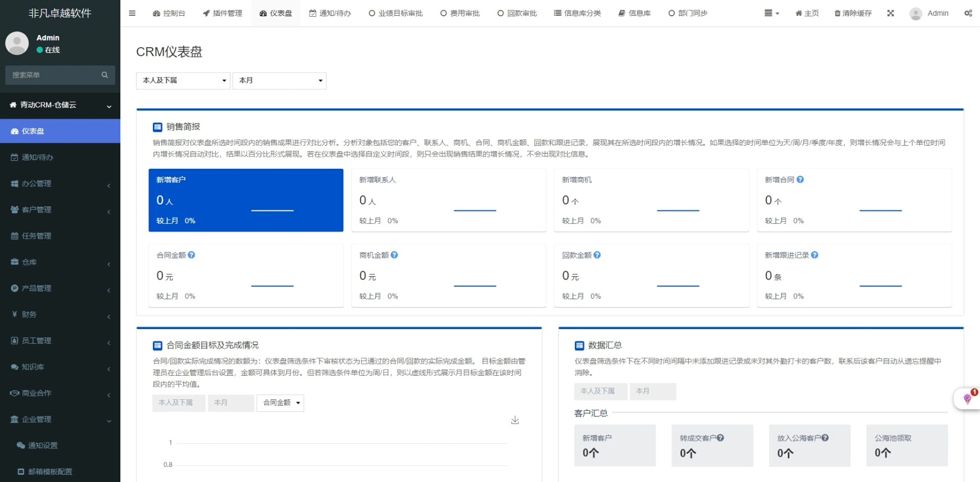The height and width of the screenshot is (482, 980).
Task: Open the 本月 time range dropdown
Action: [279, 80]
